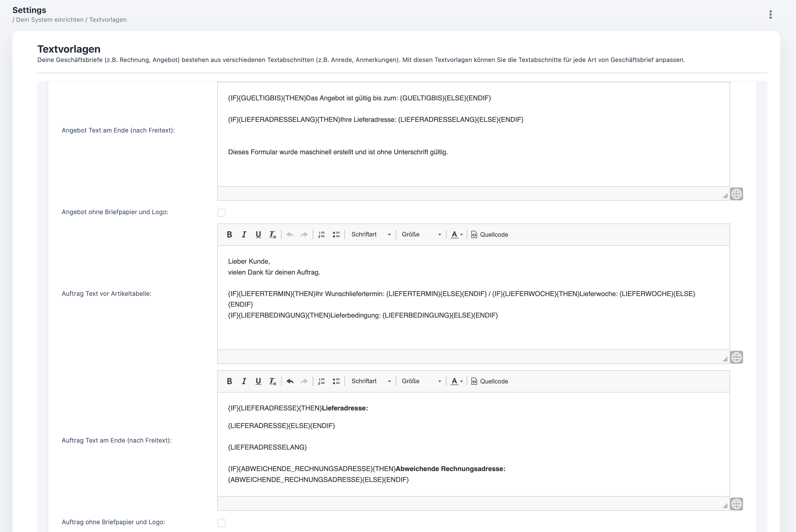Click Italic in the Auftrag Text am Ende toolbar
This screenshot has height=532, width=796.
click(x=244, y=381)
